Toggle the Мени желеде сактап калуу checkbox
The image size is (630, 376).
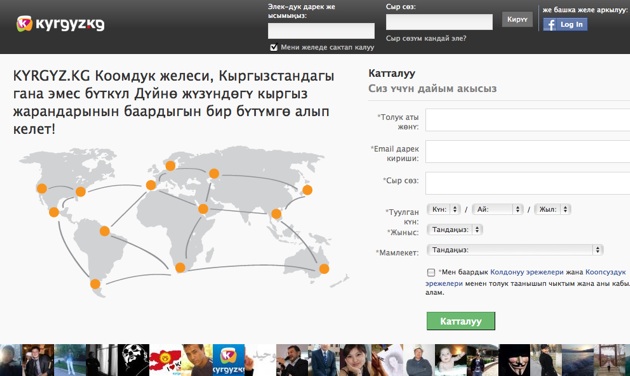click(274, 47)
